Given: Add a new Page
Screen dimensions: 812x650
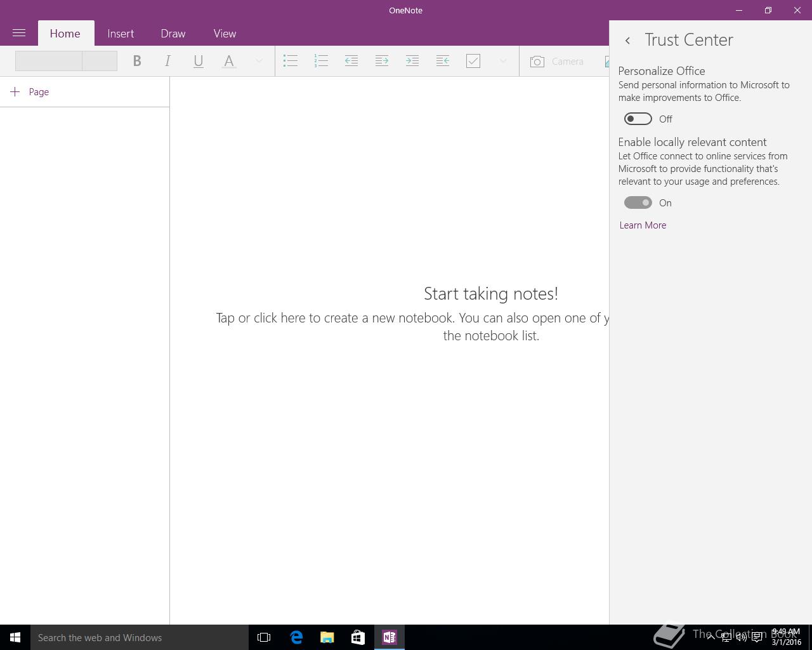Looking at the screenshot, I should click(30, 91).
